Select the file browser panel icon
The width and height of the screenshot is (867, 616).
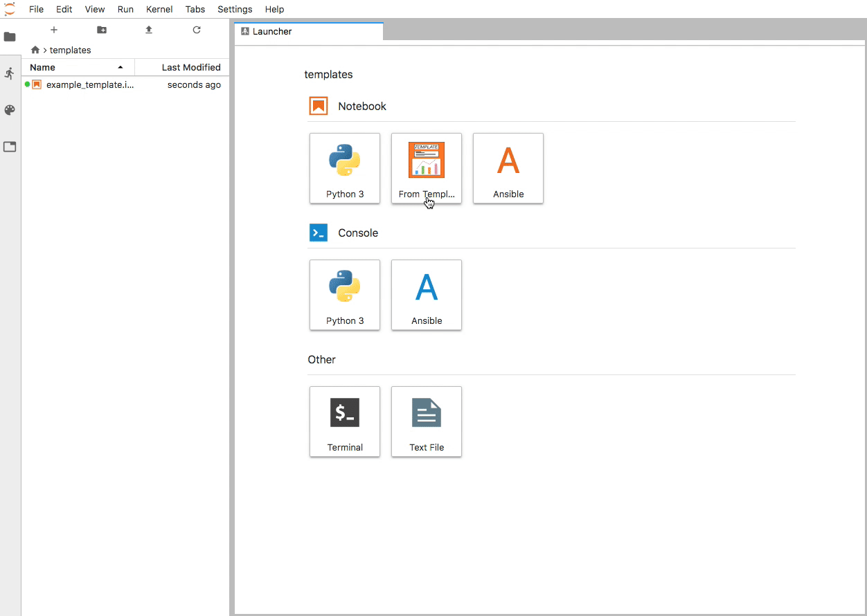[x=10, y=36]
